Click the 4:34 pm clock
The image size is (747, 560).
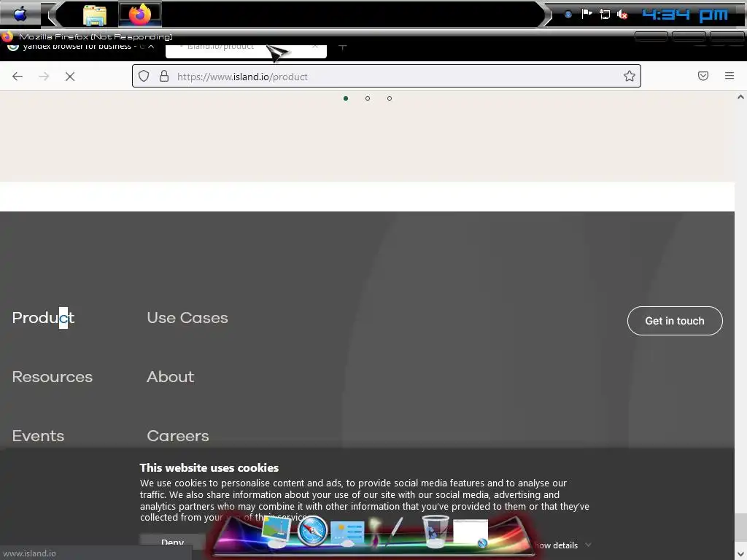(x=685, y=15)
